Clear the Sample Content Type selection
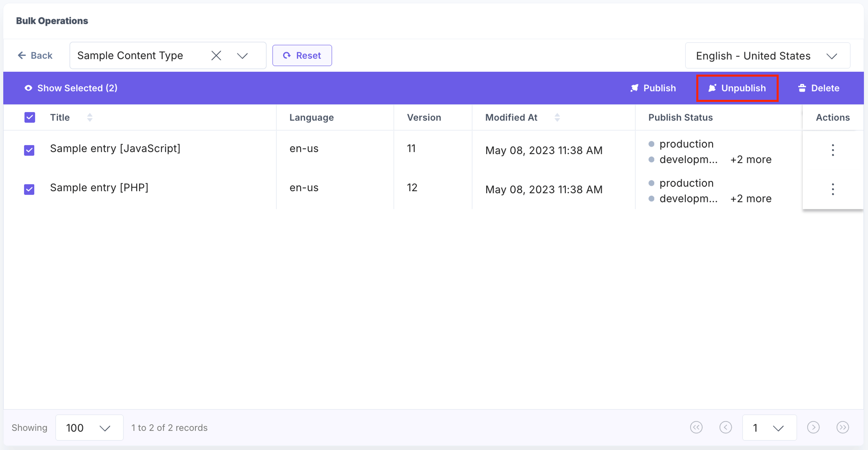 216,55
